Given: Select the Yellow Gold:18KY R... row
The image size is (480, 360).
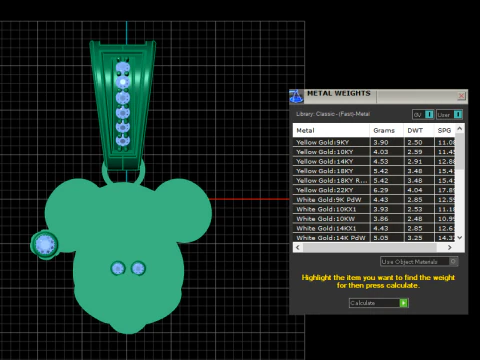Looking at the screenshot, I should click(x=374, y=181).
